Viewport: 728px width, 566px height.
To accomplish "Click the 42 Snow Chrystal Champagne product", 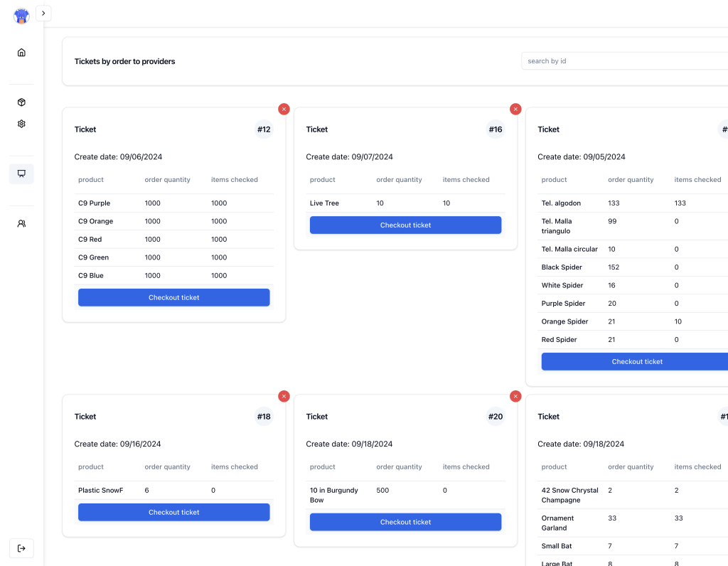I will tap(569, 495).
